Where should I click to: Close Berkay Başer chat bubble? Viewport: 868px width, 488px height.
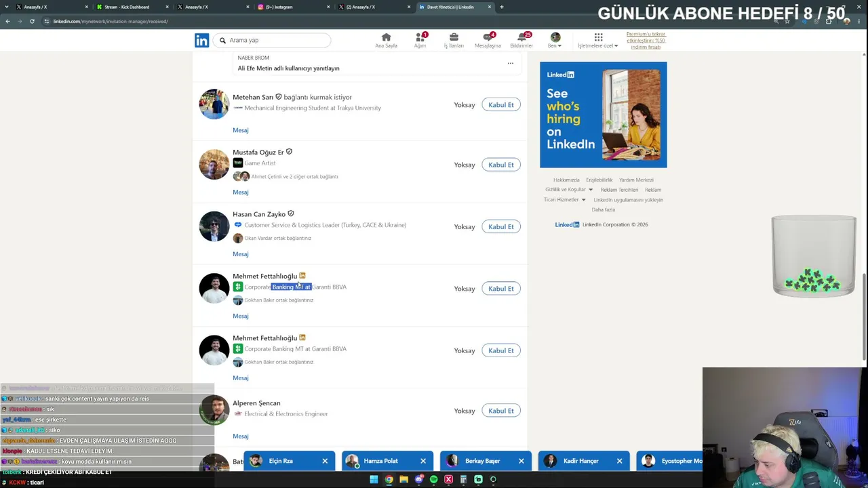[x=521, y=461]
